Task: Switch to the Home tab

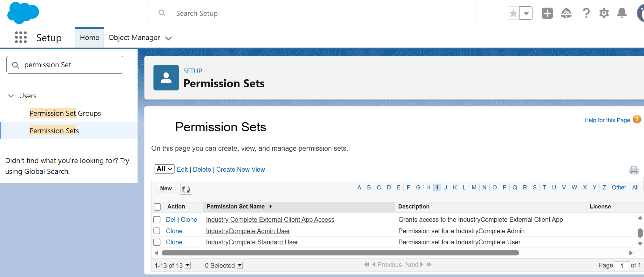Action: 90,38
